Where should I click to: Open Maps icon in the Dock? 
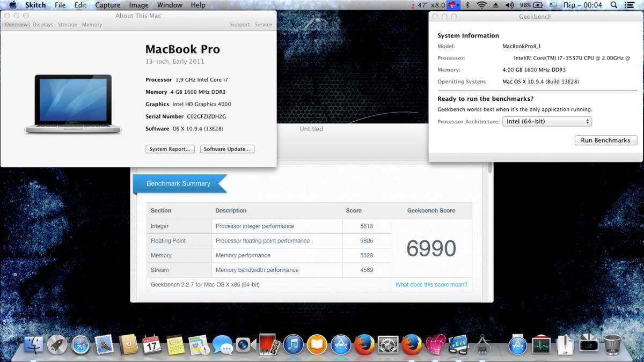(x=199, y=344)
